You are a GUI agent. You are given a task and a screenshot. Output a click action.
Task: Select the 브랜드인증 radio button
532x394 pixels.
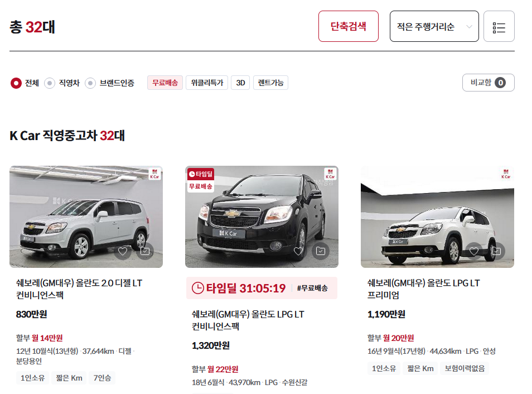pyautogui.click(x=91, y=83)
